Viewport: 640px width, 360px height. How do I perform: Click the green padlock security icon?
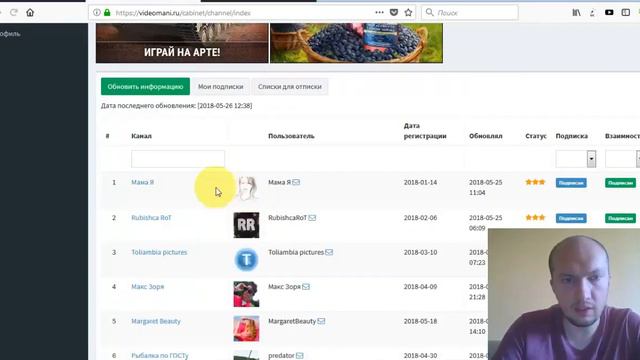(x=107, y=13)
